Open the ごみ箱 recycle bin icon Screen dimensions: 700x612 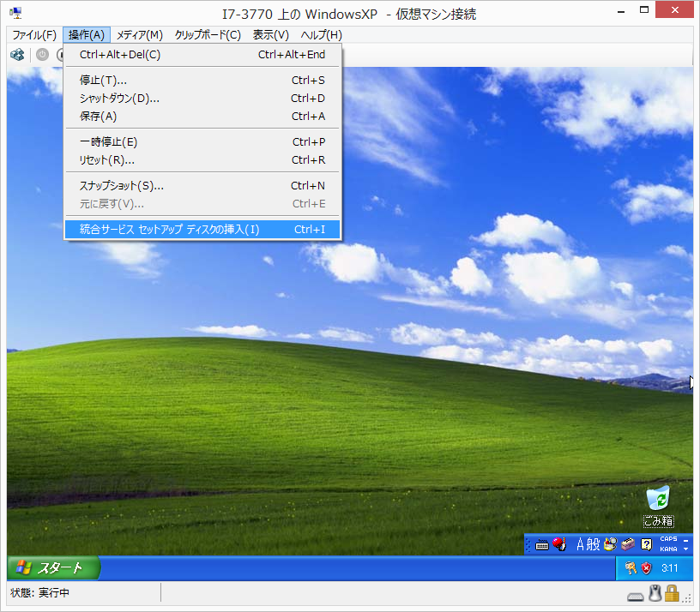click(659, 507)
